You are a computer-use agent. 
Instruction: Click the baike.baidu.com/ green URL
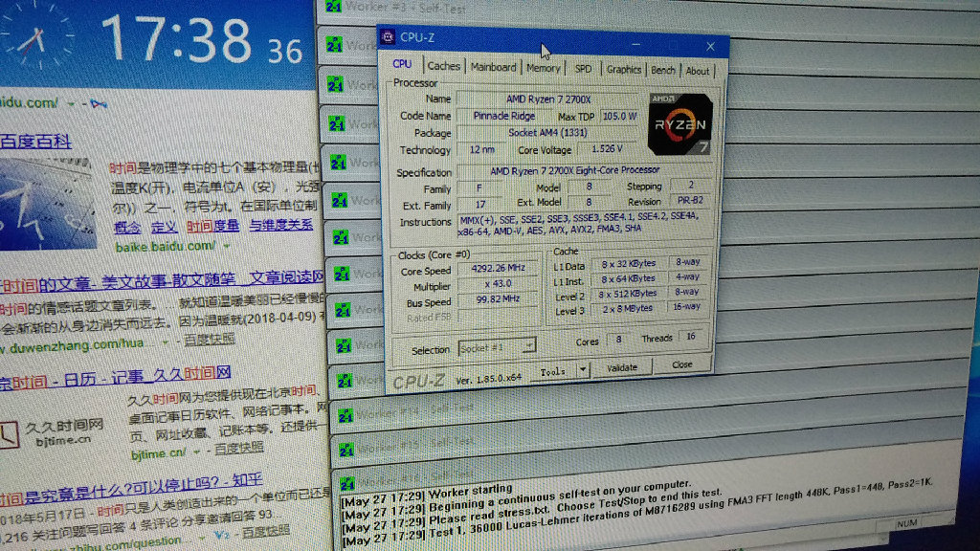pos(165,247)
